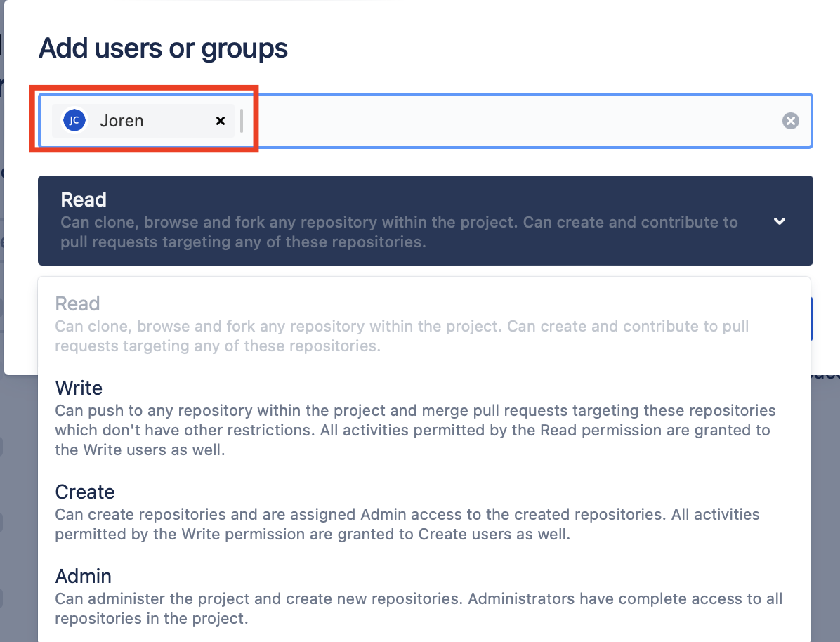Click the Add users or groups heading
Screen dimensions: 840x642
click(x=163, y=48)
